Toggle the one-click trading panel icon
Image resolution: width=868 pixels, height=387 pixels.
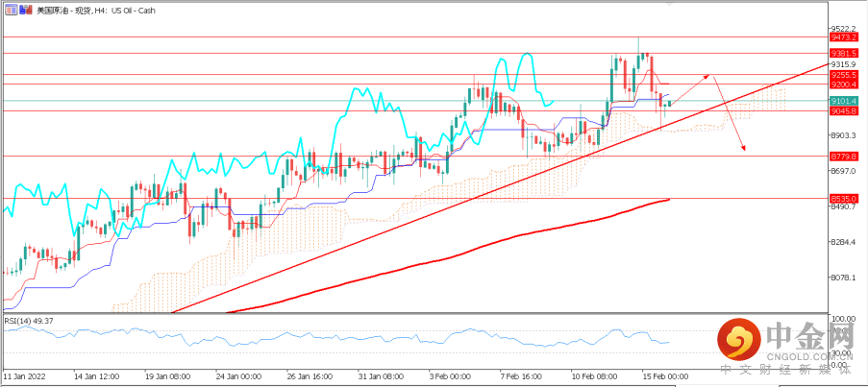pos(11,10)
